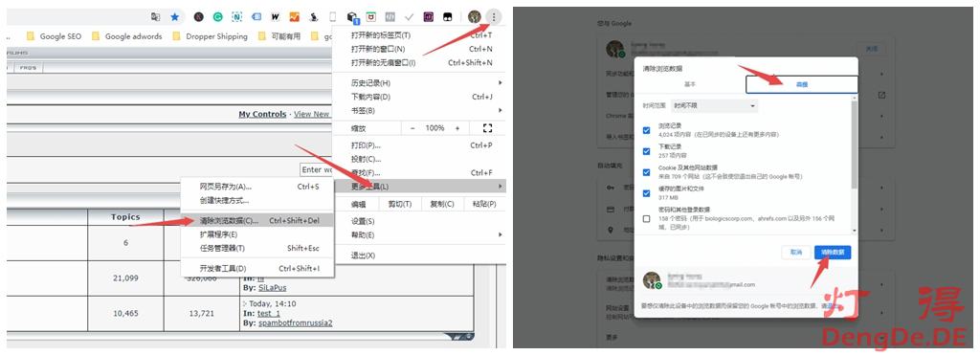980x355 pixels.
Task: Click the fullscreen icon beside the zoom controls
Action: coord(487,128)
